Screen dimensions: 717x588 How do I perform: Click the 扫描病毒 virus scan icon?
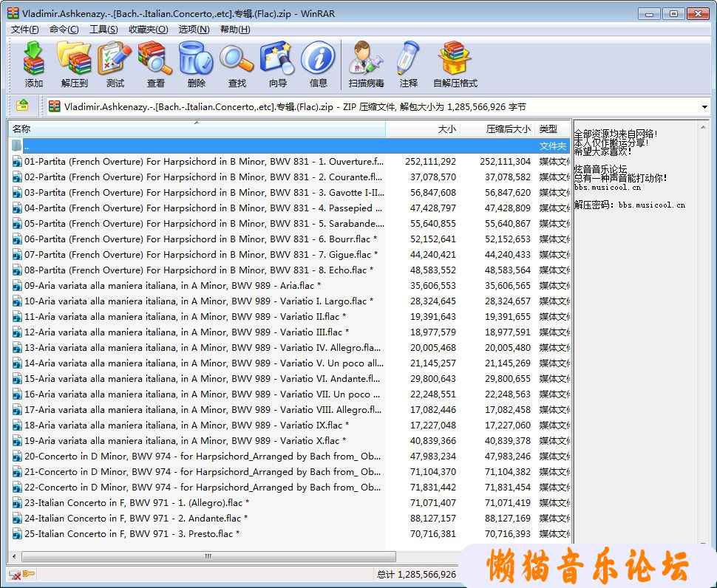click(x=366, y=59)
